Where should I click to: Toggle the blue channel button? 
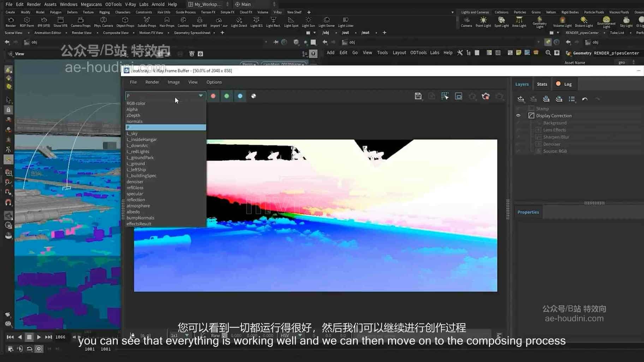click(x=240, y=96)
